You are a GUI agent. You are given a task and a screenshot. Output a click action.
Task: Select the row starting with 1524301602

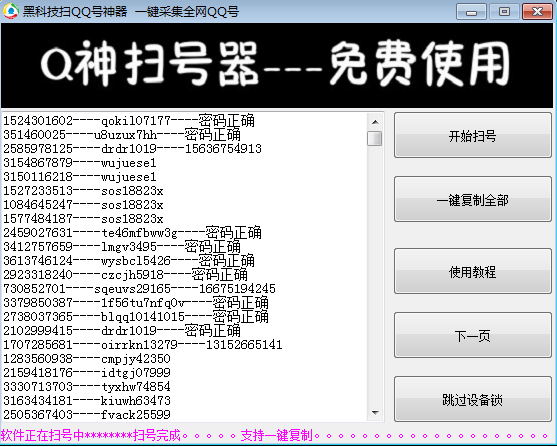[129, 120]
